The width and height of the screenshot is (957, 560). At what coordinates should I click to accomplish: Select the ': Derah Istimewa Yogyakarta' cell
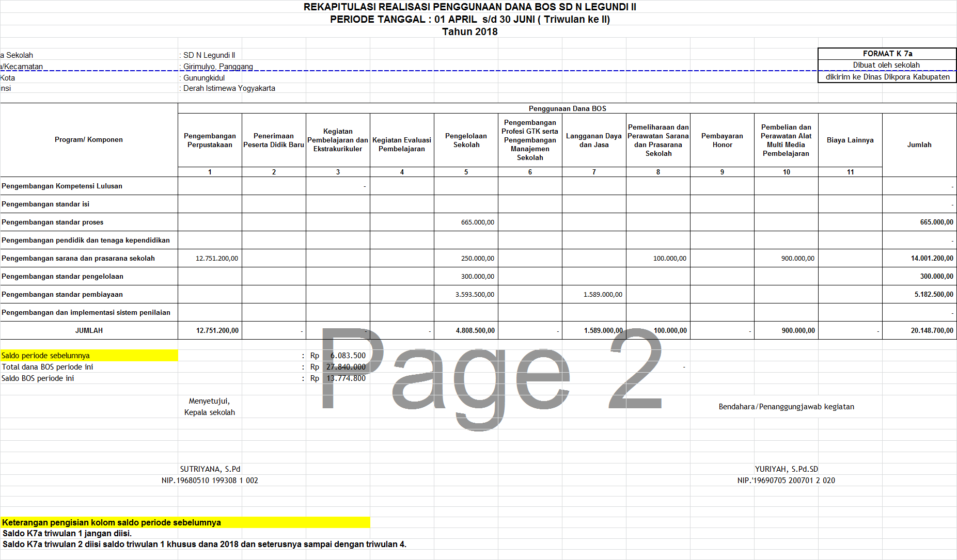[x=227, y=88]
